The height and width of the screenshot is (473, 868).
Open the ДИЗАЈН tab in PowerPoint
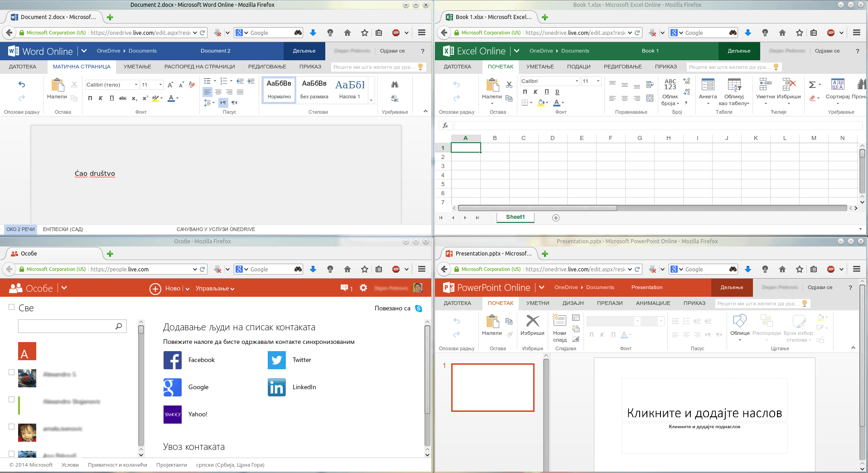click(573, 303)
